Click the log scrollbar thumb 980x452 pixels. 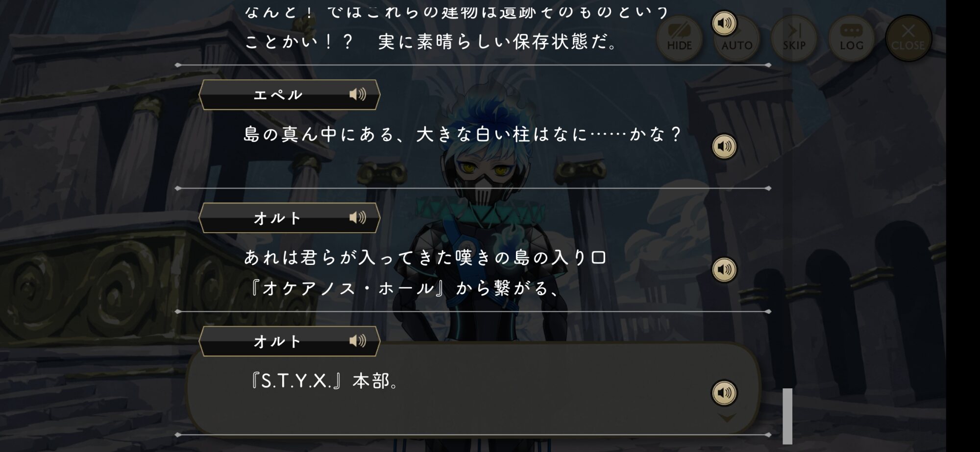tap(787, 416)
